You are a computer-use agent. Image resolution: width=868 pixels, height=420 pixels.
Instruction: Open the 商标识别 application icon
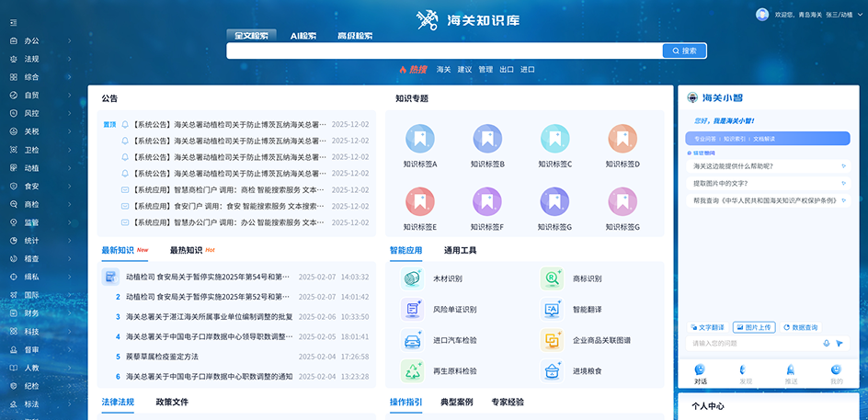(552, 278)
